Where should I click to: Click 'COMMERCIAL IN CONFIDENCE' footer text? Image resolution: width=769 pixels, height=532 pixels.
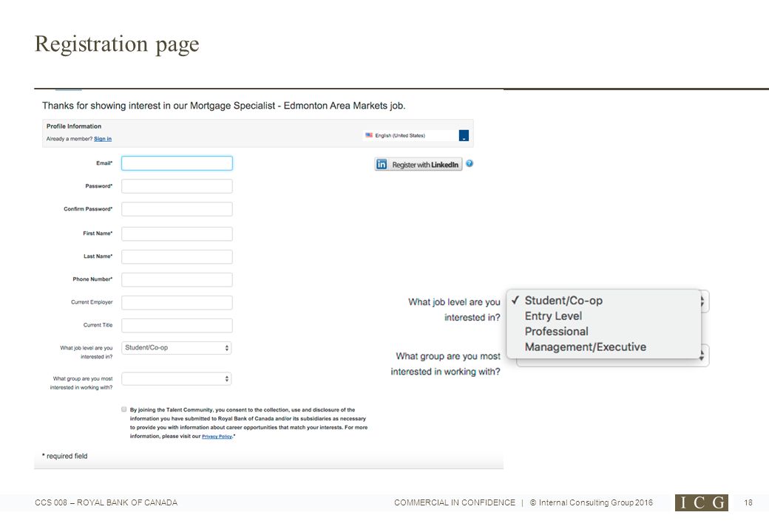(x=455, y=502)
